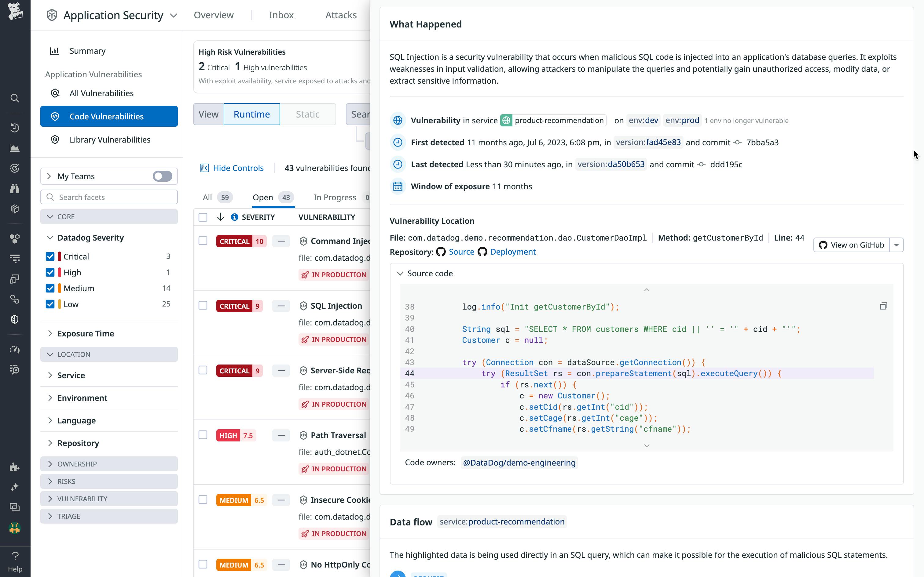Toggle the My Teams switch
This screenshot has height=577, width=924.
tap(162, 176)
